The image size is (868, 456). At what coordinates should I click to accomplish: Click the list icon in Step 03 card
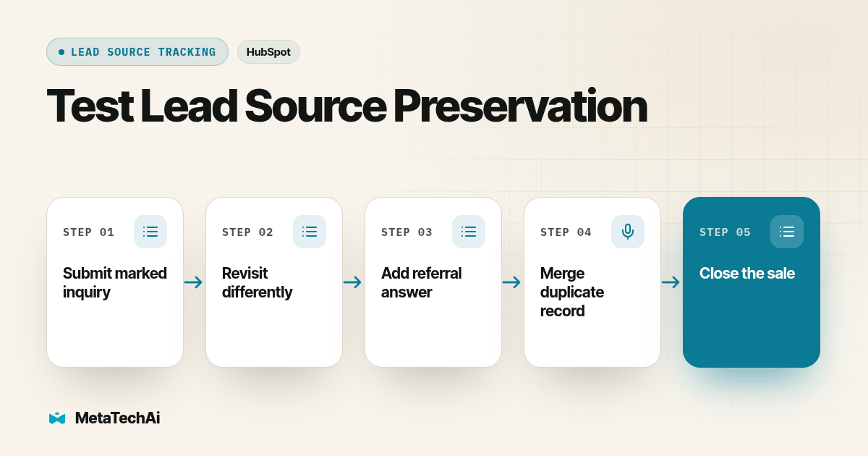469,232
